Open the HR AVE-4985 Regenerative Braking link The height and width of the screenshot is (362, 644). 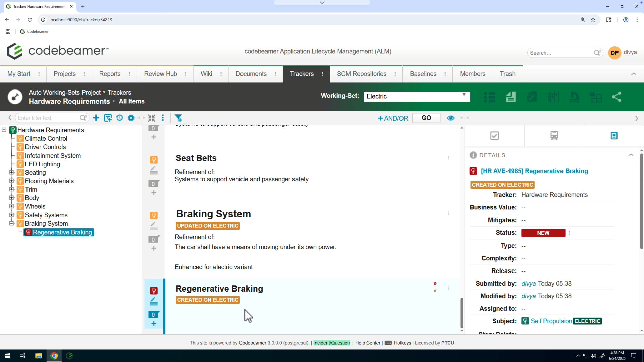click(534, 171)
